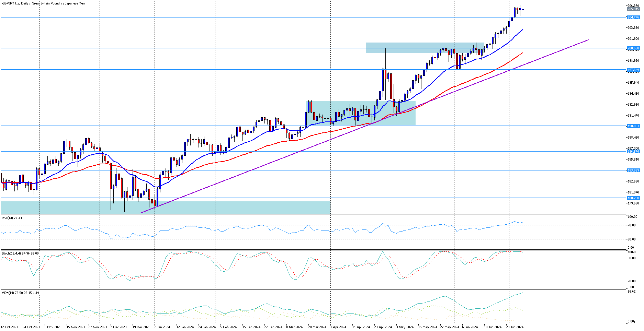Click the RSI(14) indicator label
Image resolution: width=644 pixels, height=331 pixels.
tap(12, 218)
